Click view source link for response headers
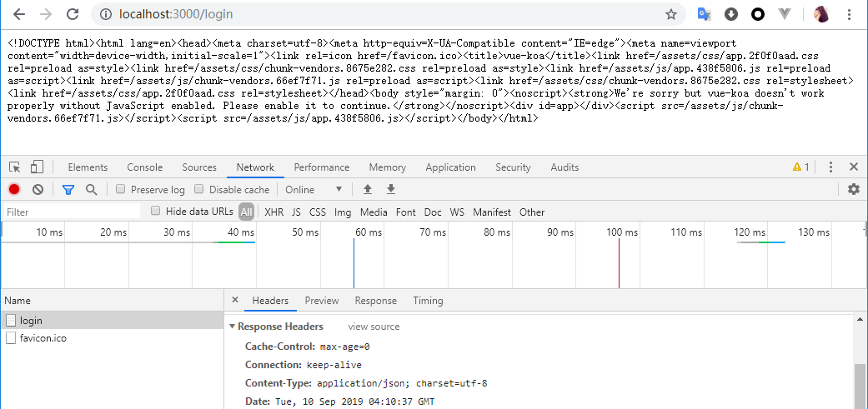 click(374, 327)
